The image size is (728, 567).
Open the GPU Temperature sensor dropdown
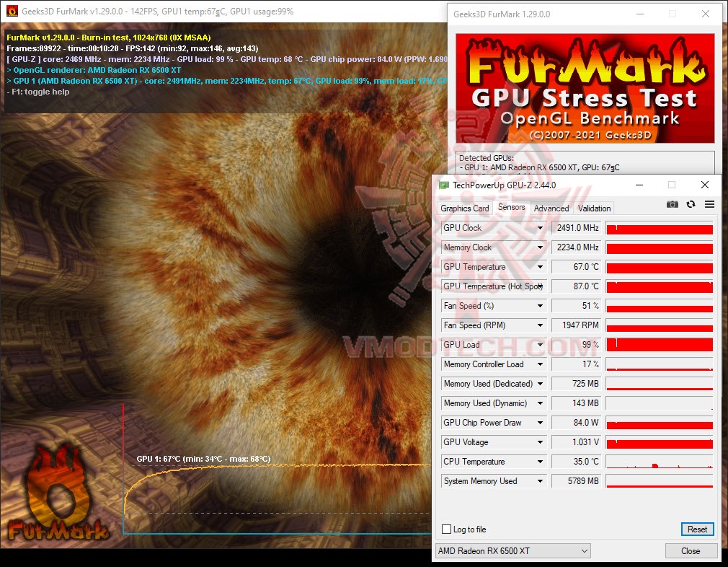point(540,267)
